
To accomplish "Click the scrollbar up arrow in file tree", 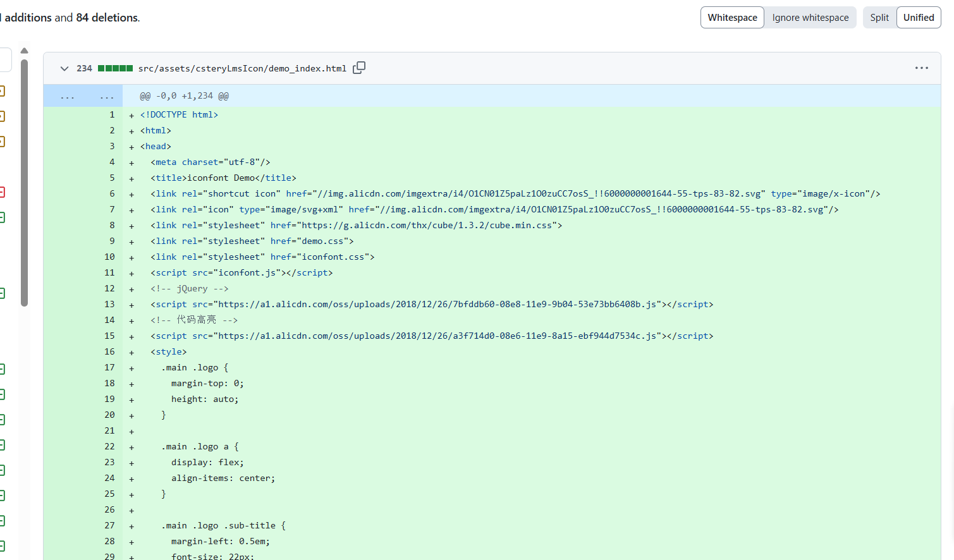I will pos(24,51).
